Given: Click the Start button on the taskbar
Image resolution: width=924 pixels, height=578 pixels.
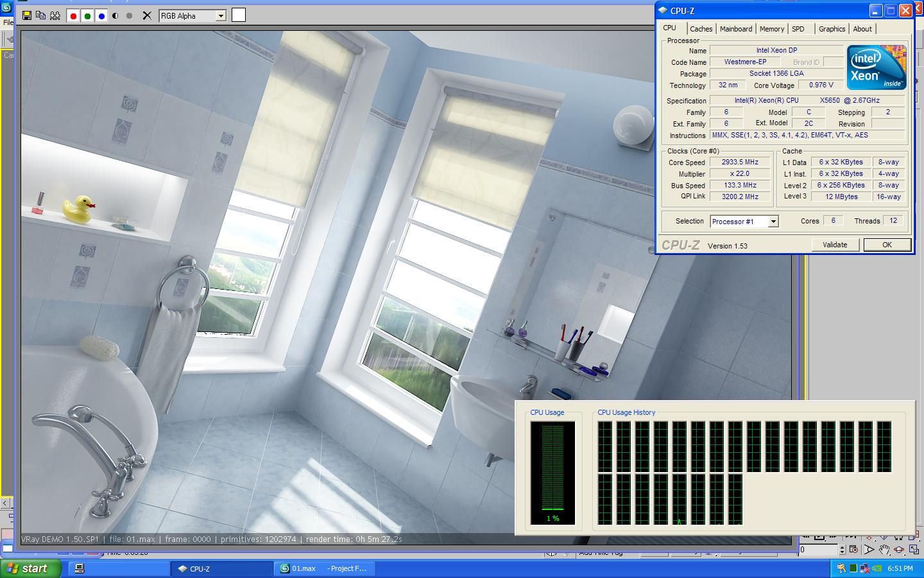Looking at the screenshot, I should click(31, 568).
